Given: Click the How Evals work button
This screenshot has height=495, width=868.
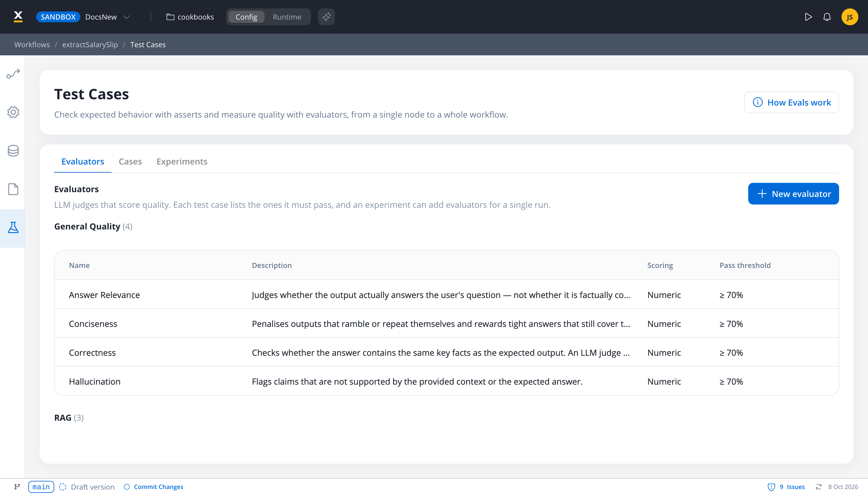Looking at the screenshot, I should point(791,102).
